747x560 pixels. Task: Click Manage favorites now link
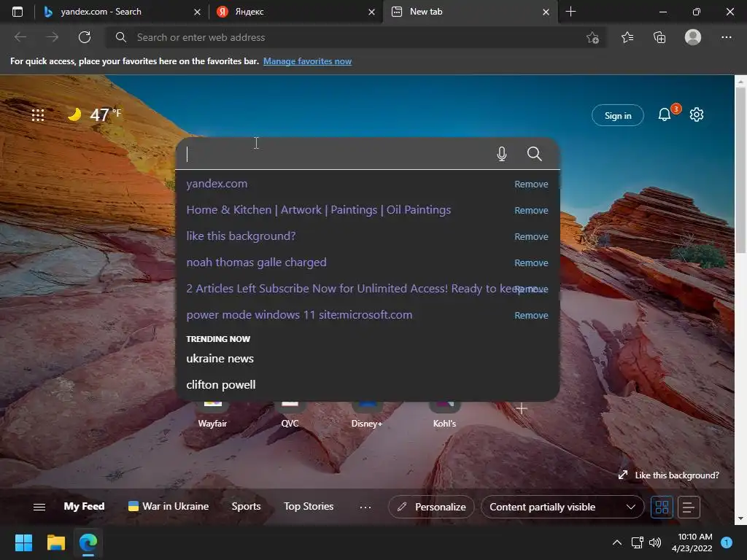coord(307,61)
